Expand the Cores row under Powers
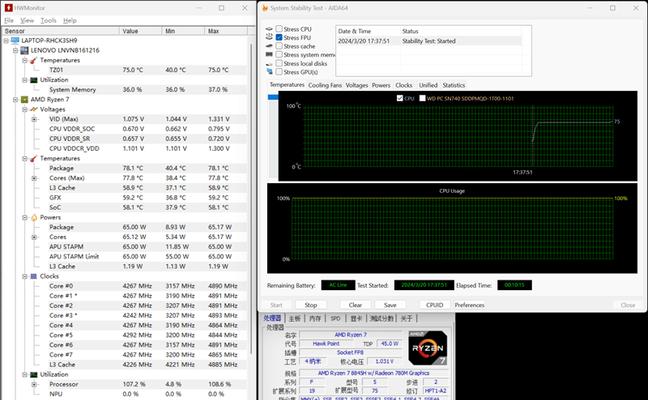Screen dimensions: 648x400 [x=34, y=237]
